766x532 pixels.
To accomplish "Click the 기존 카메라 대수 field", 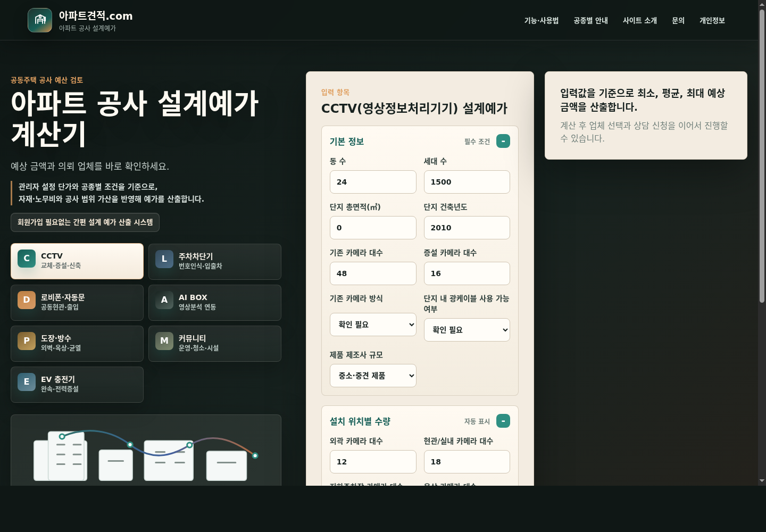I will click(373, 273).
